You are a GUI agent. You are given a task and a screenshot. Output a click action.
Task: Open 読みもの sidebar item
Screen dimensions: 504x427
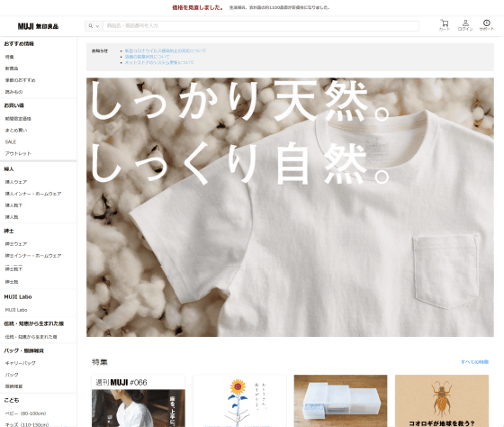[x=13, y=92]
